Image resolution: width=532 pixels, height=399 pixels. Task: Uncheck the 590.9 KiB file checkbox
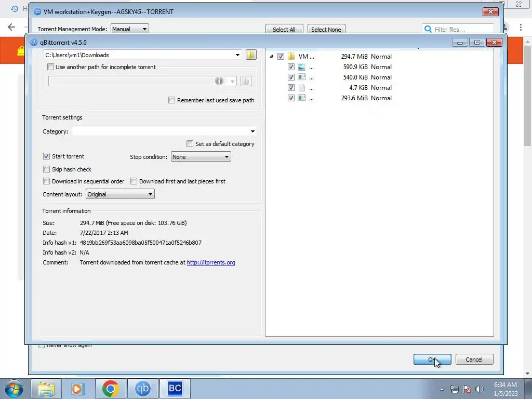[x=291, y=67]
